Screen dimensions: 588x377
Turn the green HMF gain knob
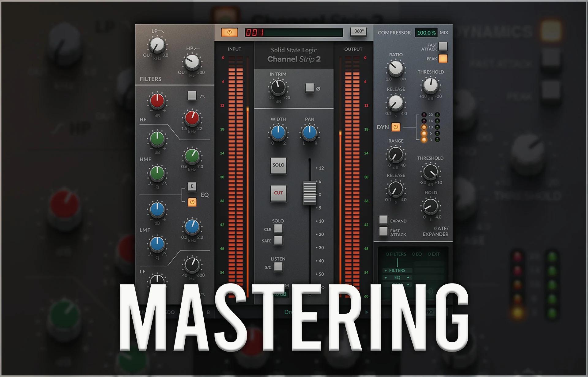(x=157, y=139)
